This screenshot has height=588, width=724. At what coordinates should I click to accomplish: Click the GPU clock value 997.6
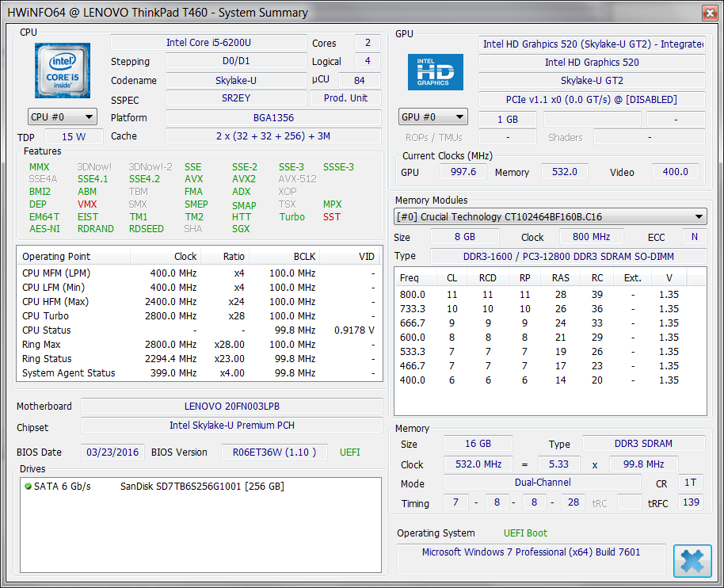point(463,172)
